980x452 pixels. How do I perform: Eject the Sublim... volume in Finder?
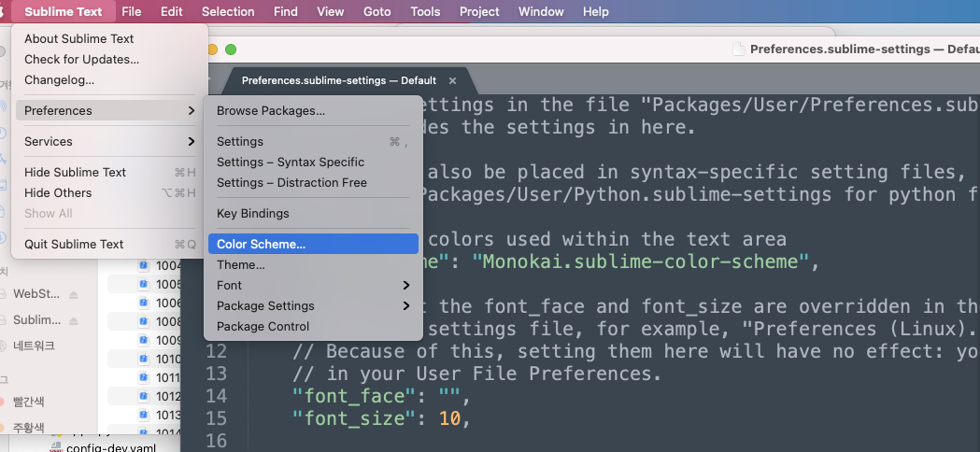coord(74,320)
